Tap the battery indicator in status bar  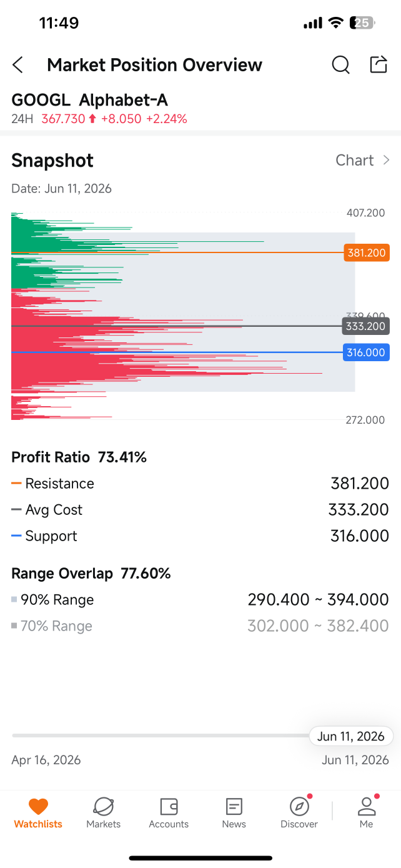tap(364, 23)
